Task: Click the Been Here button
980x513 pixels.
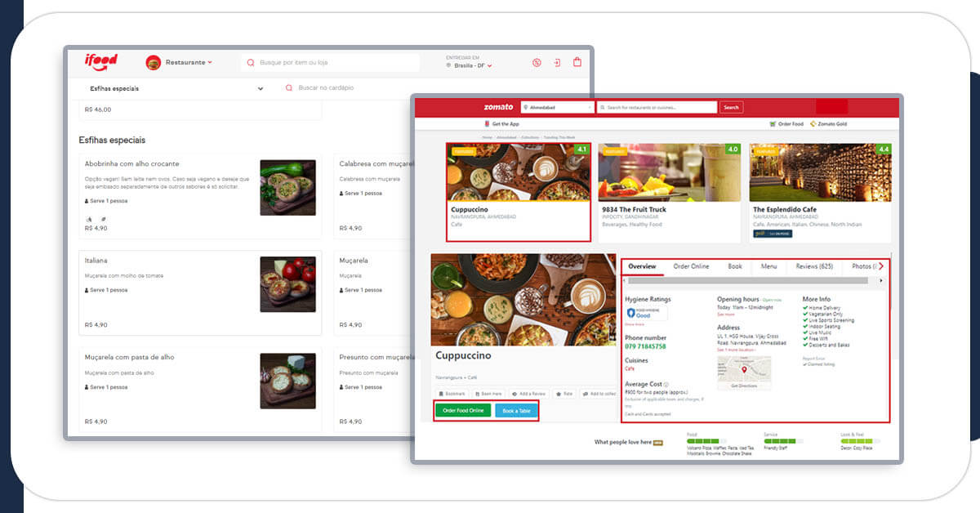Action: (488, 394)
